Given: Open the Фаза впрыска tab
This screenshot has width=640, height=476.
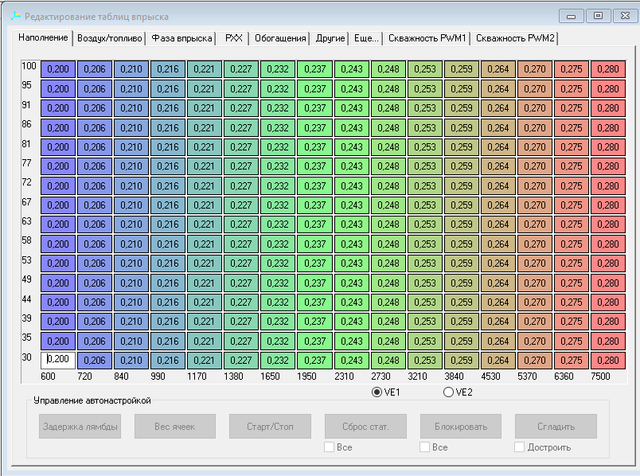Looking at the screenshot, I should (182, 38).
